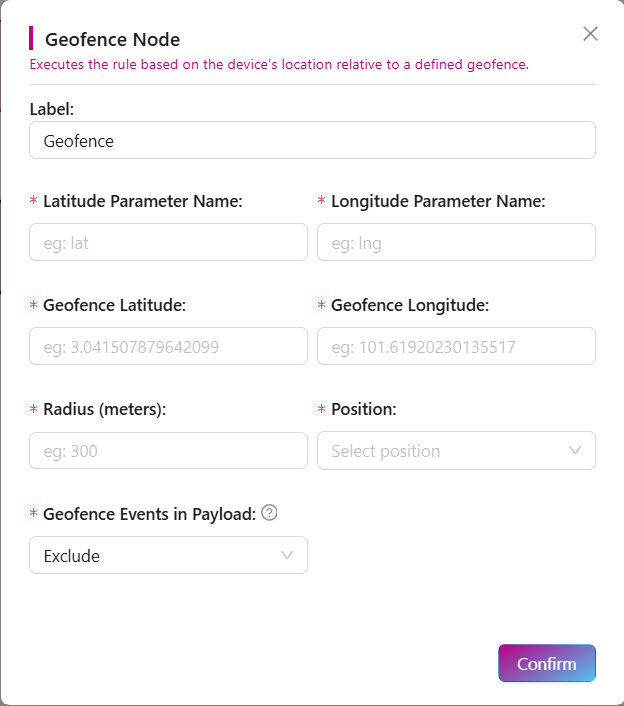Viewport: 624px width, 706px height.
Task: Click the Geofence Node title heading
Action: [x=112, y=40]
